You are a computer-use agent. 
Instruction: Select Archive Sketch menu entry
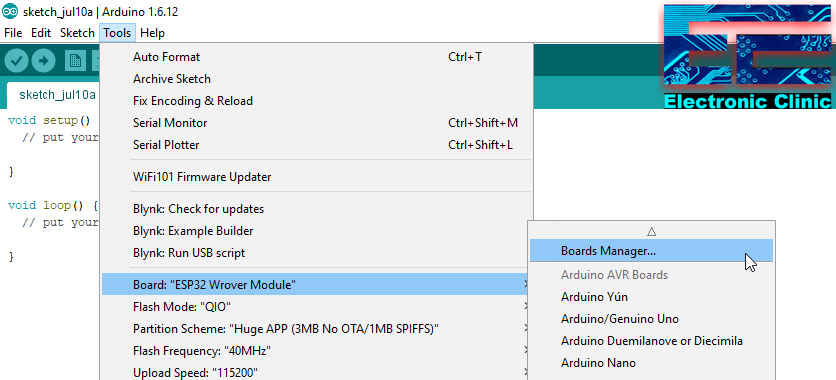tap(317, 79)
